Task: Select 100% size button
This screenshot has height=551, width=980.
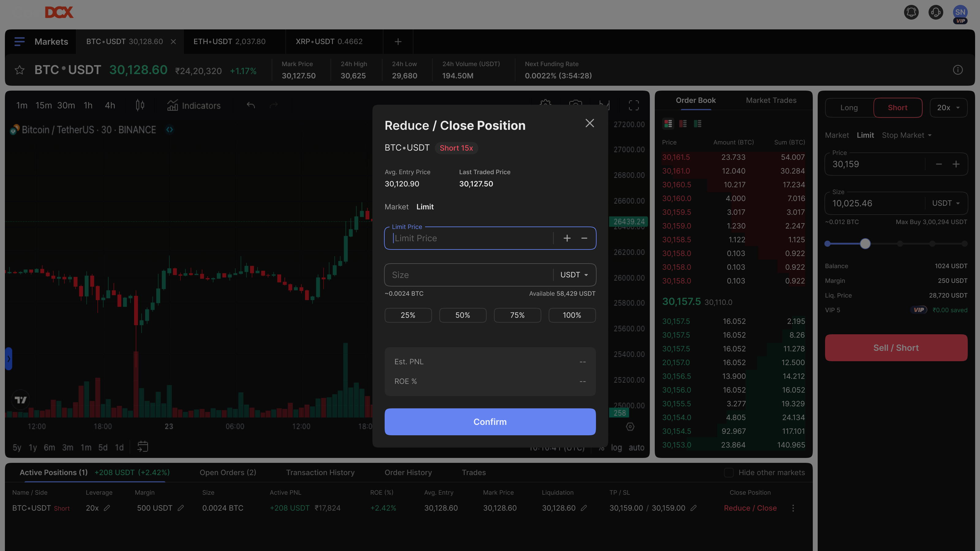Action: 572,315
